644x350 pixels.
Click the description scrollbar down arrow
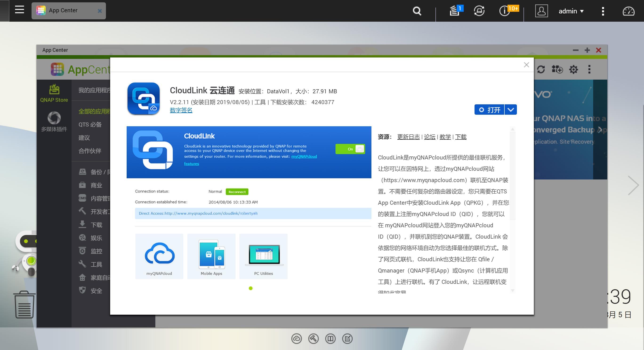pyautogui.click(x=512, y=290)
